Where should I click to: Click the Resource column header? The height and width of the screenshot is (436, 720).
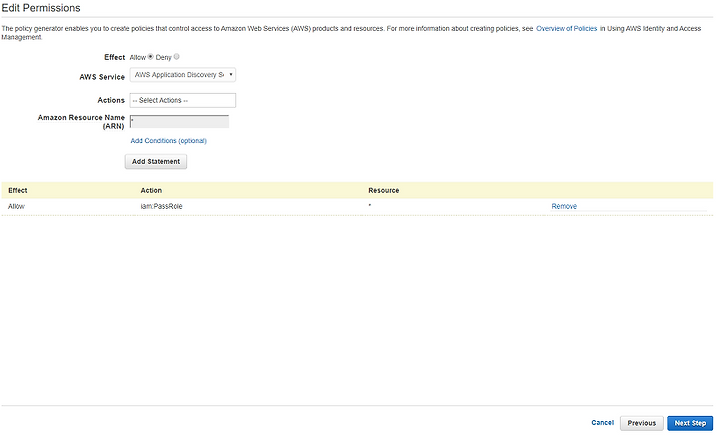coord(384,190)
